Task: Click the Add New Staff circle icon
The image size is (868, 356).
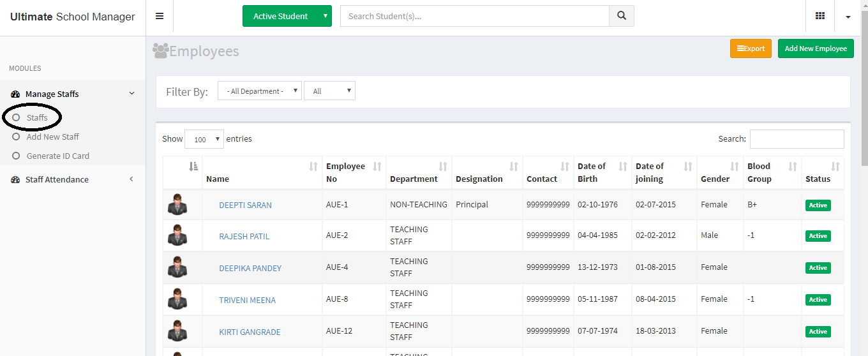Action: point(17,137)
